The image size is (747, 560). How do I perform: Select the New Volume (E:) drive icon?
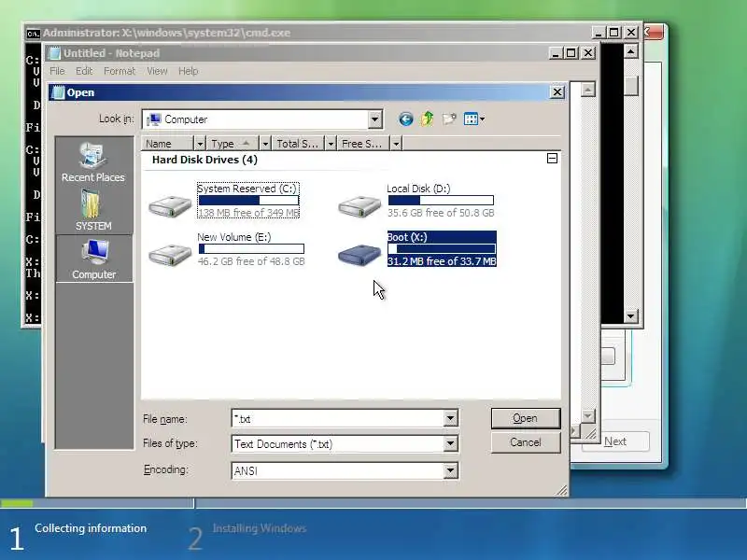pyautogui.click(x=170, y=254)
